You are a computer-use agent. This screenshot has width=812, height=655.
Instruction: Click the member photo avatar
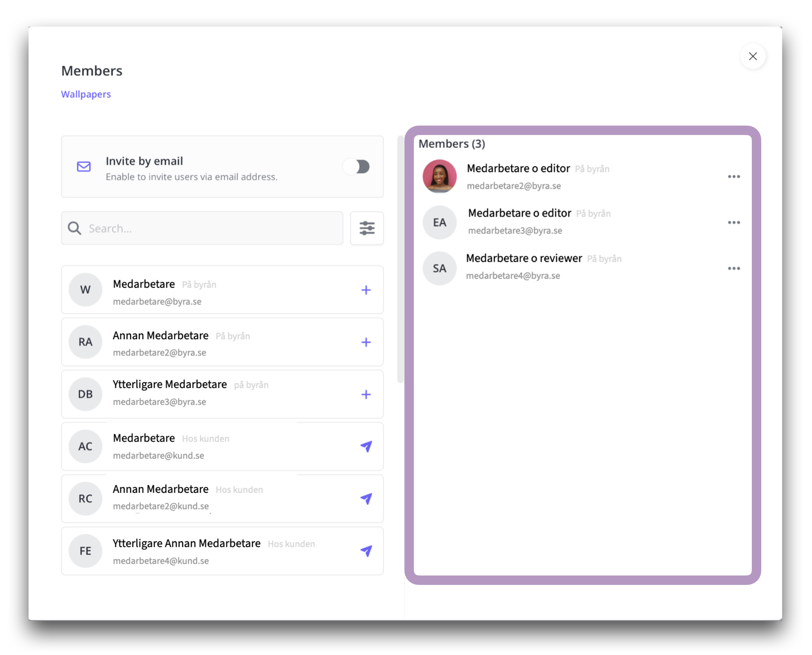439,176
